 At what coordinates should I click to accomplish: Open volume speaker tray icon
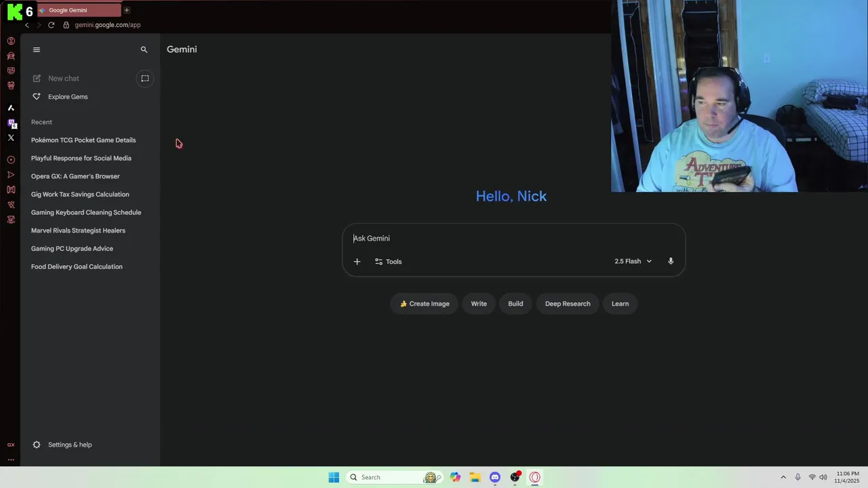click(823, 477)
